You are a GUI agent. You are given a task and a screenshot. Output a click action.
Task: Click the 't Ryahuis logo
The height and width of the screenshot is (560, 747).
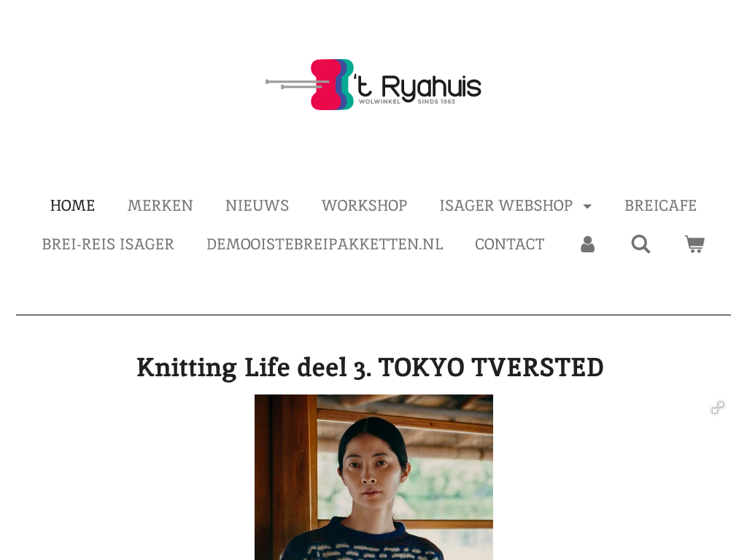pos(373,85)
